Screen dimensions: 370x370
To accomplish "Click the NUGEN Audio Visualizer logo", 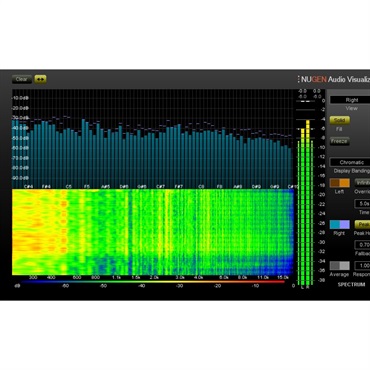I will tap(334, 79).
